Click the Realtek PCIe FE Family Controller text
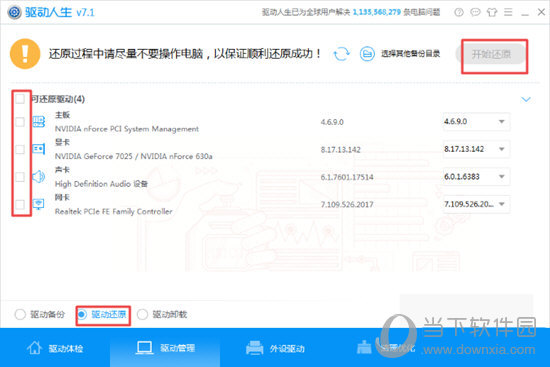 point(114,211)
